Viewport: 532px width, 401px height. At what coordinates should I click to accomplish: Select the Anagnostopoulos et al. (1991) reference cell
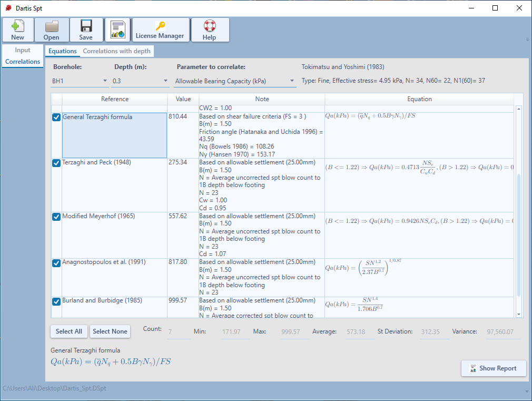pyautogui.click(x=115, y=277)
